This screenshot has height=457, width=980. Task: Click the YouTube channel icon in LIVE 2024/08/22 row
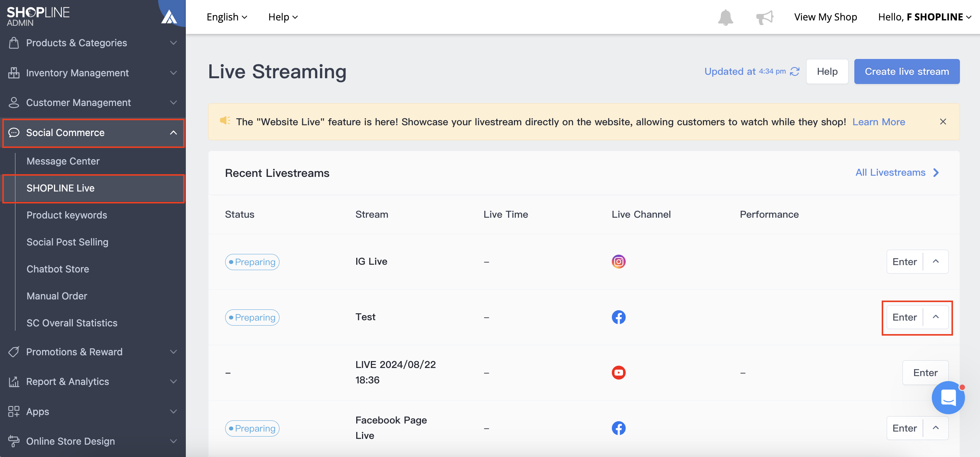[x=618, y=373]
